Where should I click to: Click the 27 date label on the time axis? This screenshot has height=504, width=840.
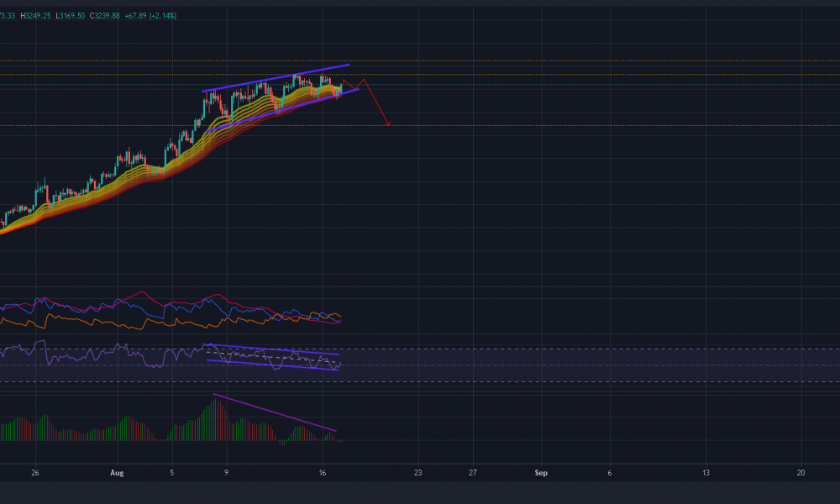click(472, 472)
